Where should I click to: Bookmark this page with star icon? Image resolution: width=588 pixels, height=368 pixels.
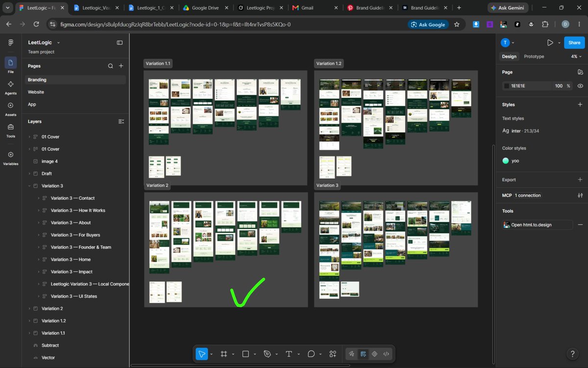click(x=457, y=24)
